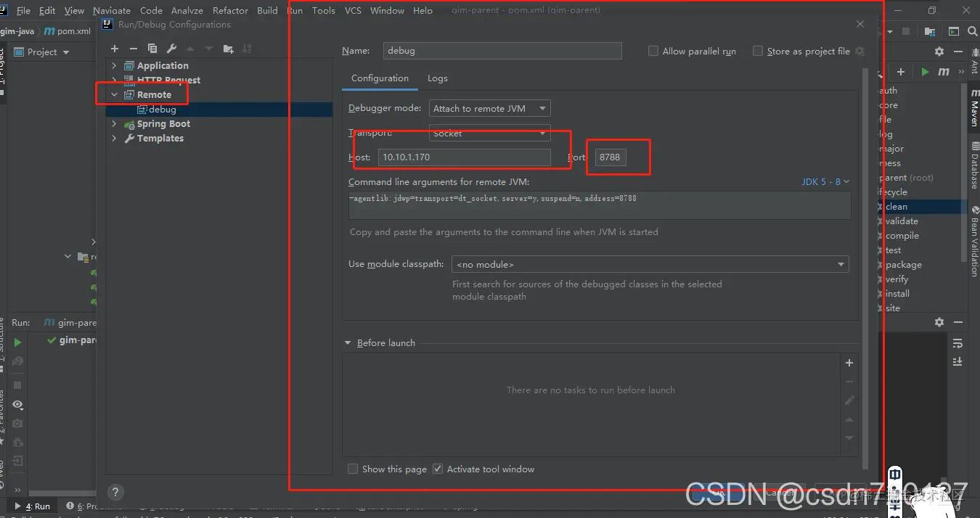The image size is (980, 518).
Task: Open the Tools menu
Action: (x=324, y=10)
